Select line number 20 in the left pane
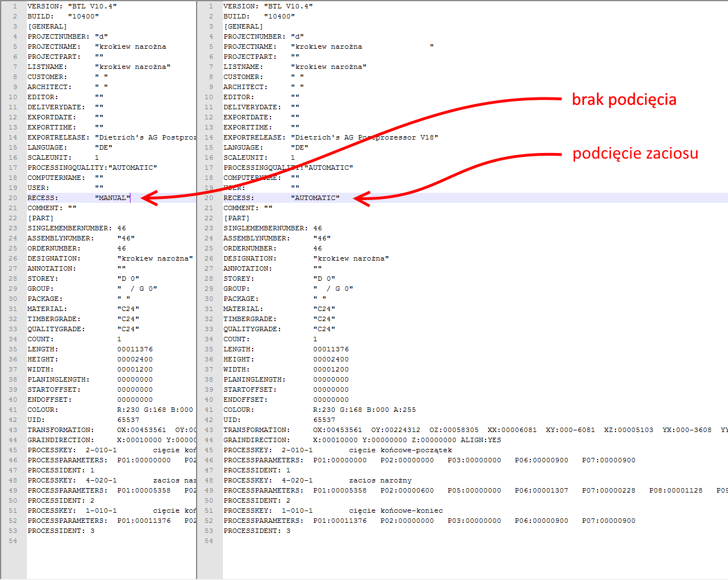 coord(13,198)
